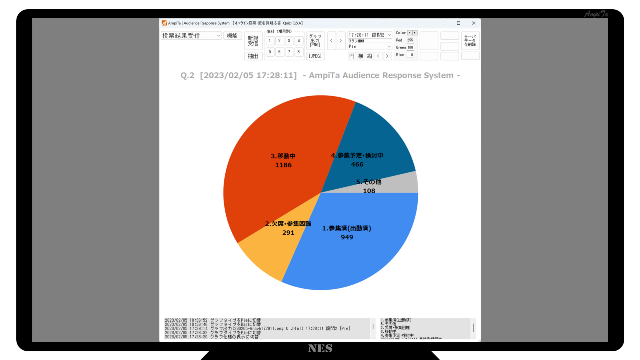Click the Red value input field
The image size is (640, 360).
coord(411,40)
